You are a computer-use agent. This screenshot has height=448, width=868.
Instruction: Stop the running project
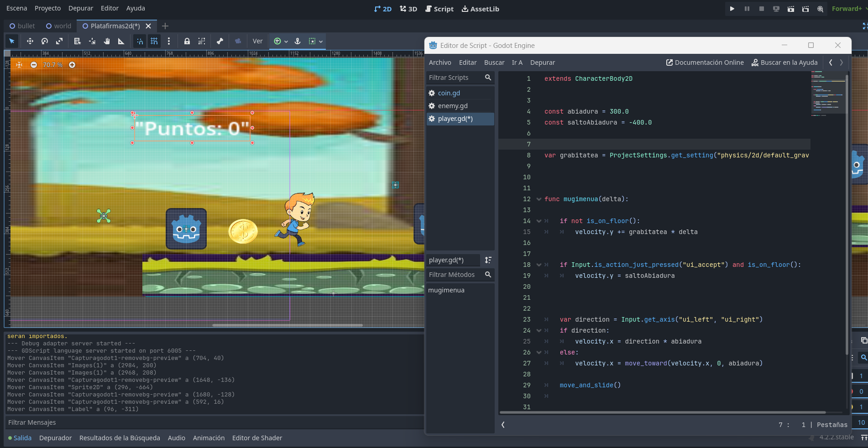click(x=762, y=9)
